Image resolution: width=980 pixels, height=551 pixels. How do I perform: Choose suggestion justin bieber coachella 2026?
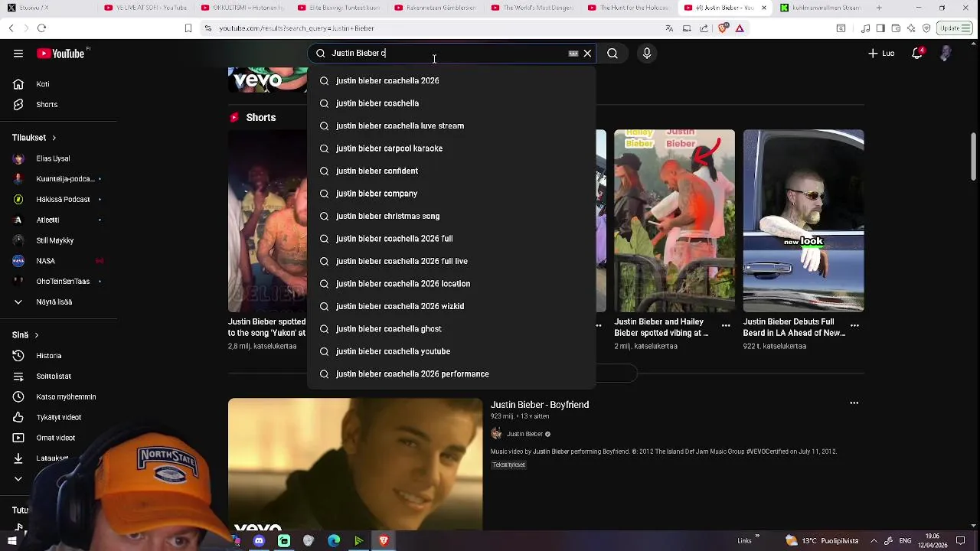[452, 80]
